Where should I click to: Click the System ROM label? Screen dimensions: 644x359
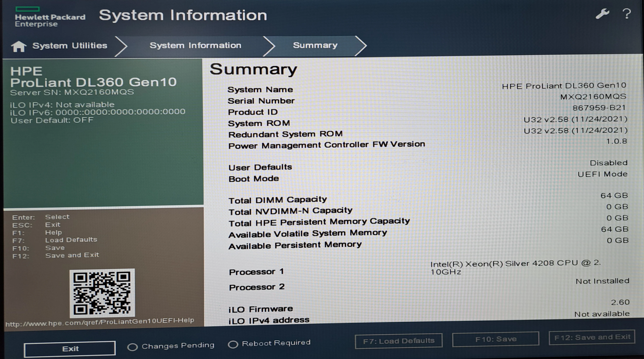[x=259, y=123]
